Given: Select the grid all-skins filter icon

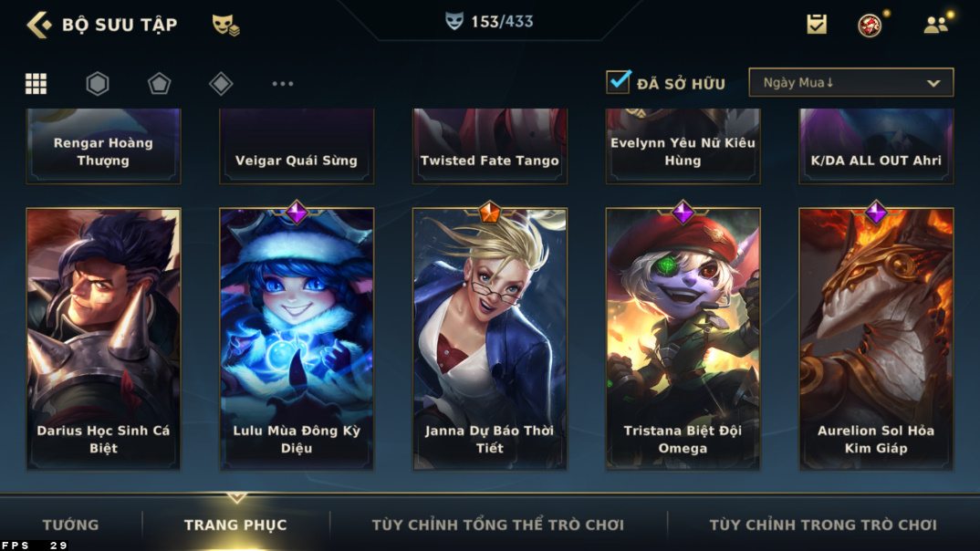Looking at the screenshot, I should coord(36,83).
